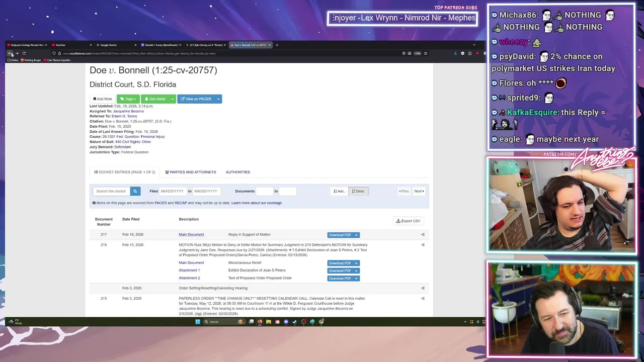Open browser downloads arrow icon
The image size is (644, 362).
click(x=455, y=53)
